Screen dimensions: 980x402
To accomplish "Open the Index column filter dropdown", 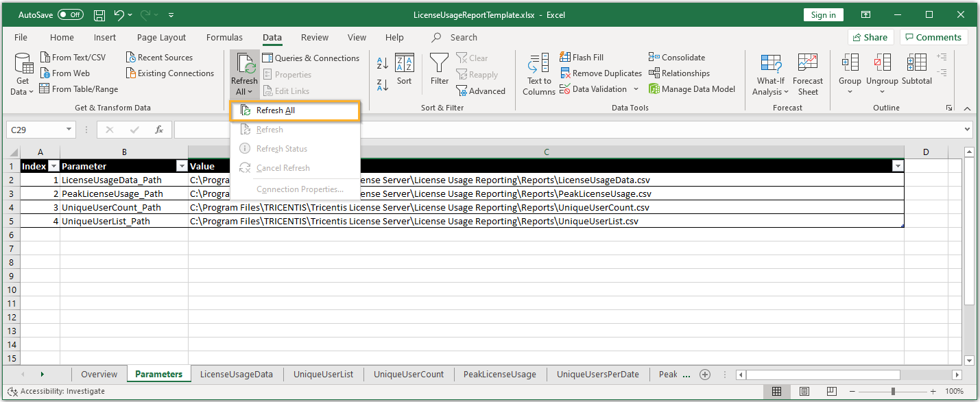I will [53, 166].
